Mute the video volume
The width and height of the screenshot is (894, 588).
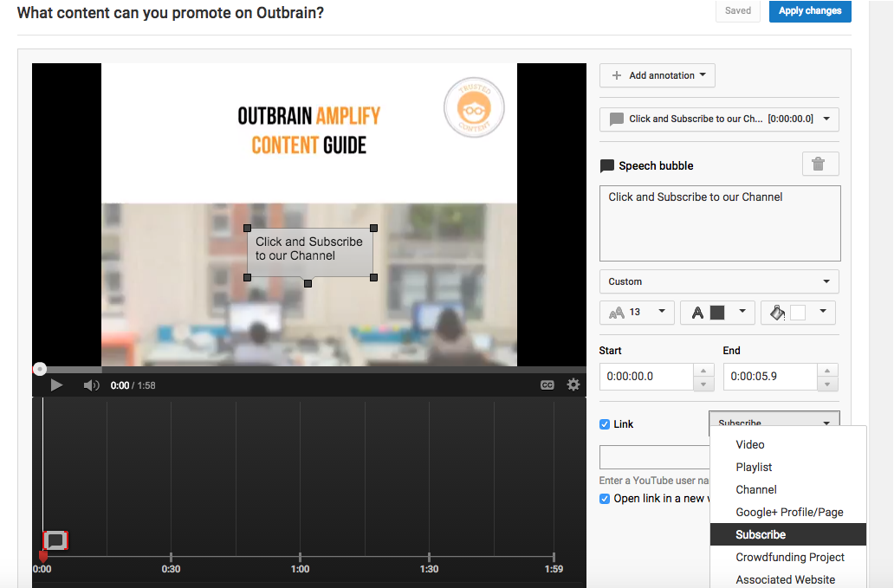[x=91, y=385]
